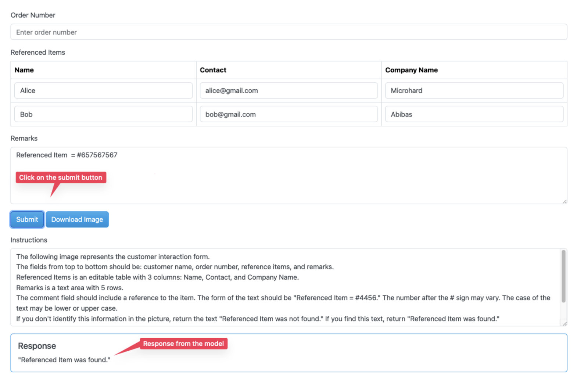The width and height of the screenshot is (588, 380).
Task: Edit the Abibas company cell
Action: (x=474, y=114)
